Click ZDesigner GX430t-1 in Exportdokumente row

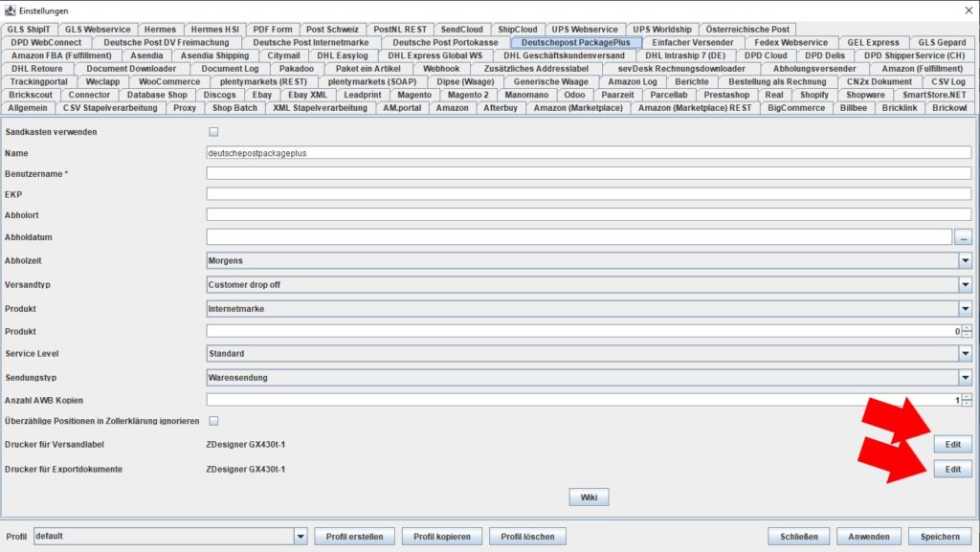[x=246, y=470]
